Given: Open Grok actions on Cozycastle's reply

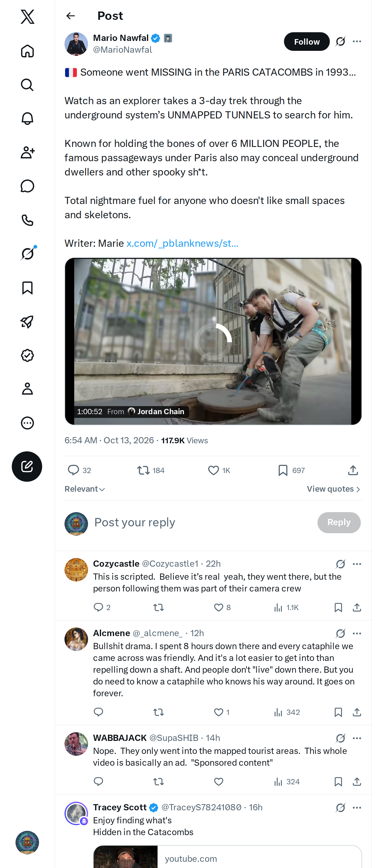Looking at the screenshot, I should click(340, 564).
